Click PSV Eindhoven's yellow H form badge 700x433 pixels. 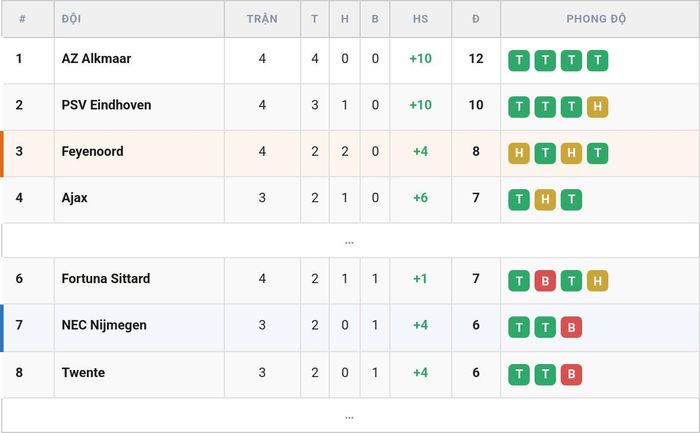pyautogui.click(x=597, y=107)
